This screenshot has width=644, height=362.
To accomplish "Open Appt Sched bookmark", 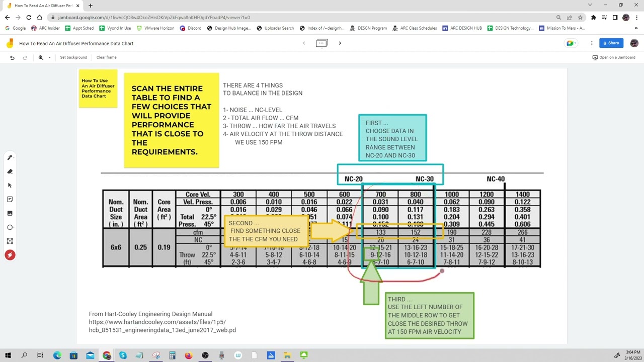I will (x=79, y=28).
